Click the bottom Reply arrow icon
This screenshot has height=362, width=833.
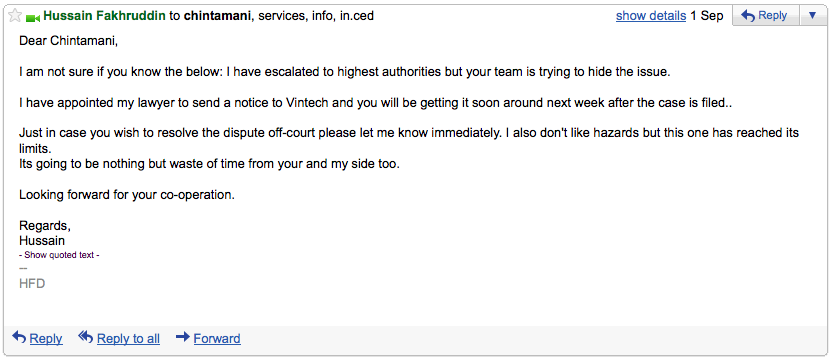tap(19, 337)
